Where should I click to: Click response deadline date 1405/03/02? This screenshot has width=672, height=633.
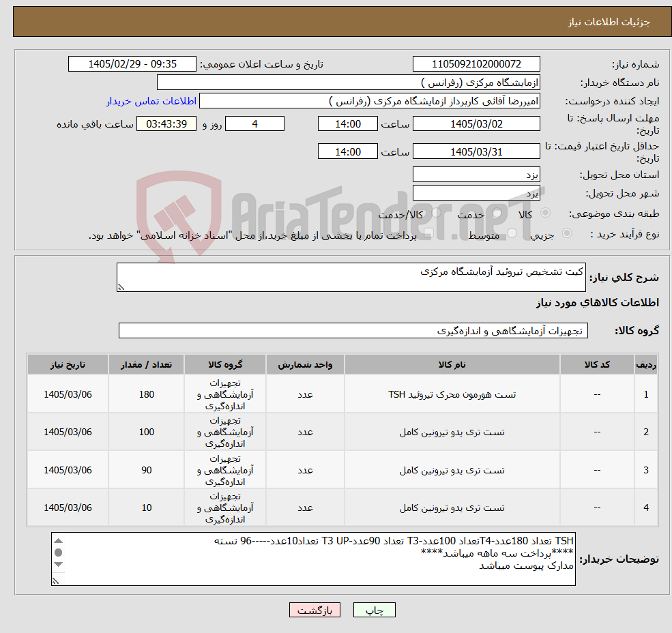(x=476, y=124)
